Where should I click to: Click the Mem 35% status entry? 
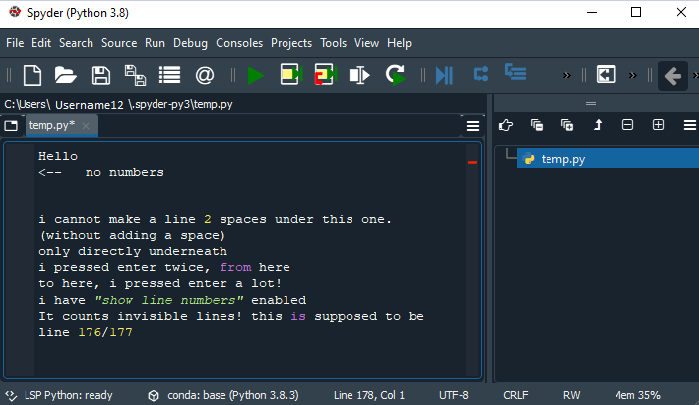click(x=638, y=395)
